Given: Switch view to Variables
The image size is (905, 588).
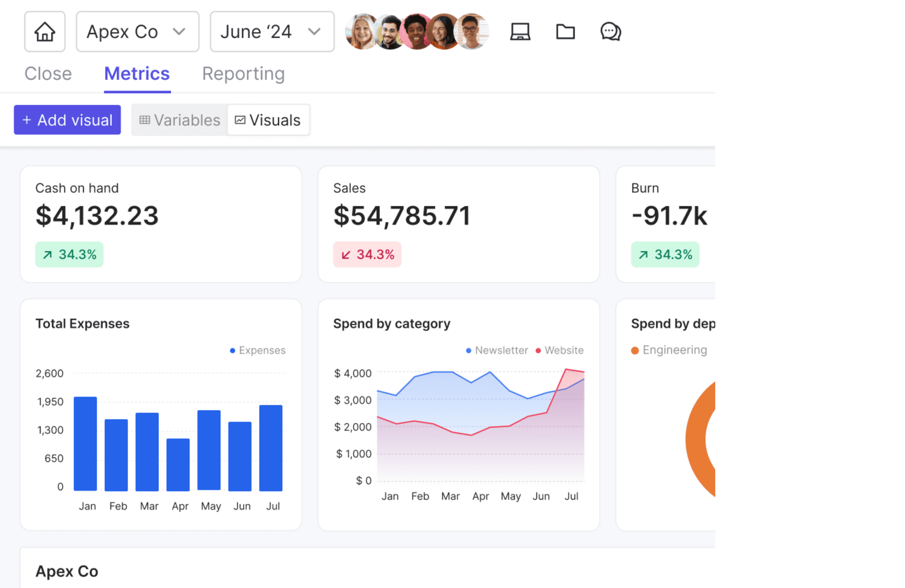Looking at the screenshot, I should 180,120.
